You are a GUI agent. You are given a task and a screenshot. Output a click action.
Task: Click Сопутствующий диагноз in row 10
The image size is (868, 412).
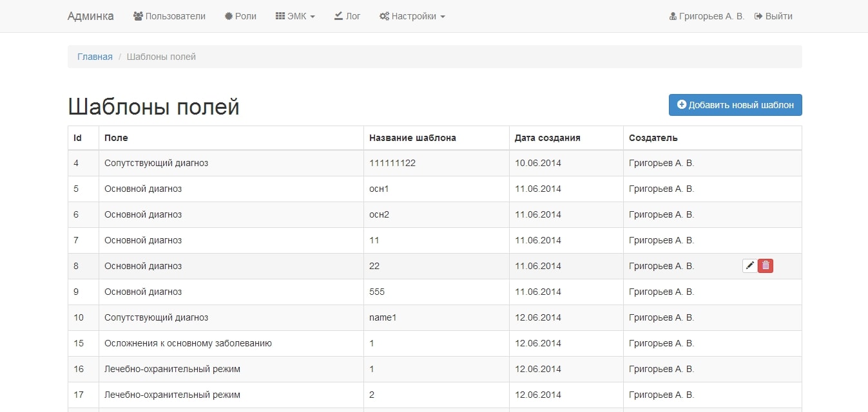[x=156, y=317]
